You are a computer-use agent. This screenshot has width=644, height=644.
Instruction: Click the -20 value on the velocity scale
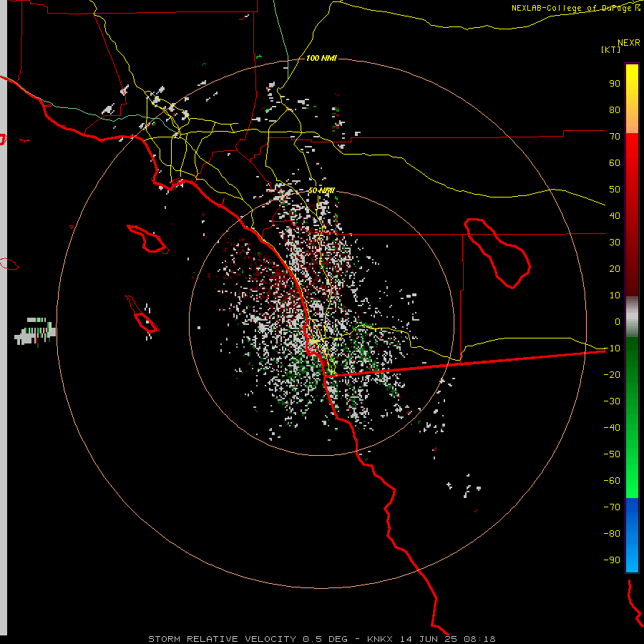point(612,374)
